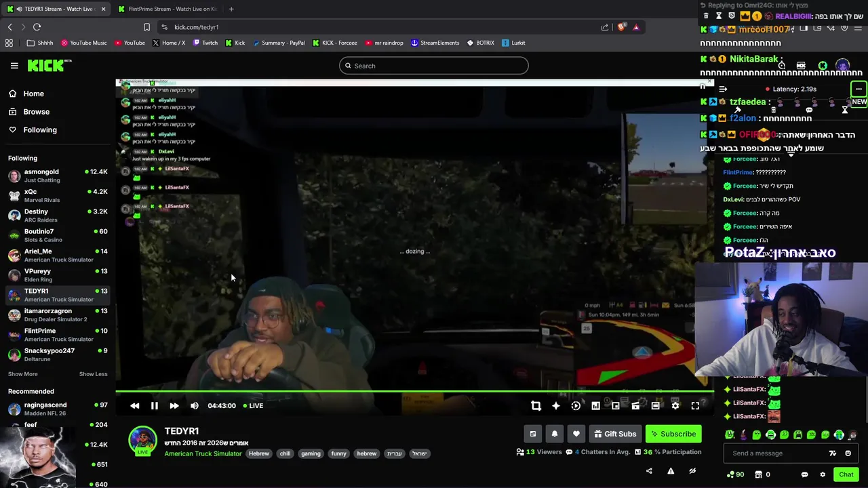
Task: Toggle the notification bell for channel
Action: [x=555, y=434]
